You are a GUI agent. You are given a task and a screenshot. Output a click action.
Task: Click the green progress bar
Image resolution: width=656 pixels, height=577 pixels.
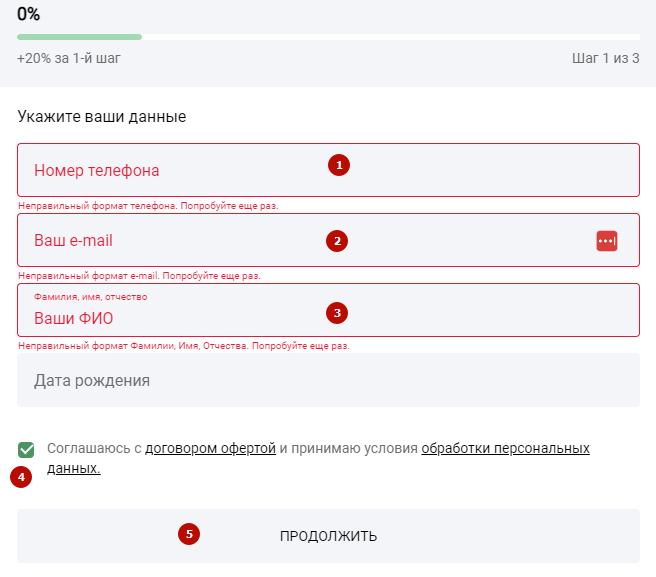[x=79, y=37]
